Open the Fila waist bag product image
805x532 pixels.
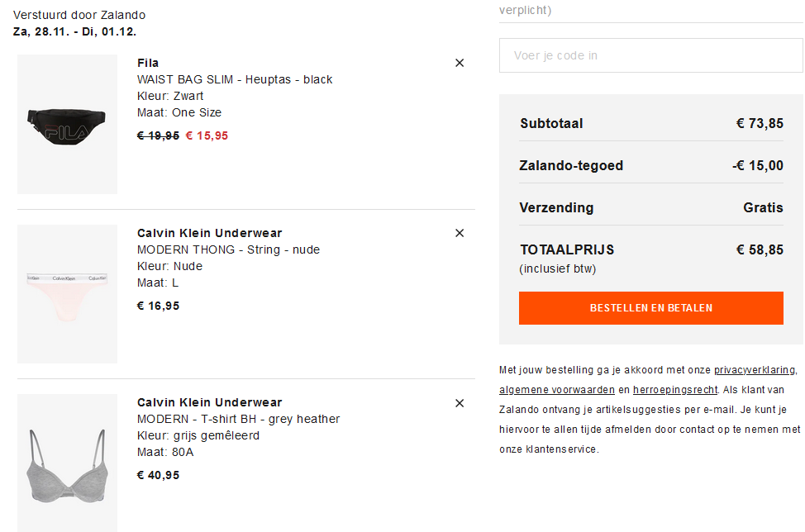(x=67, y=124)
